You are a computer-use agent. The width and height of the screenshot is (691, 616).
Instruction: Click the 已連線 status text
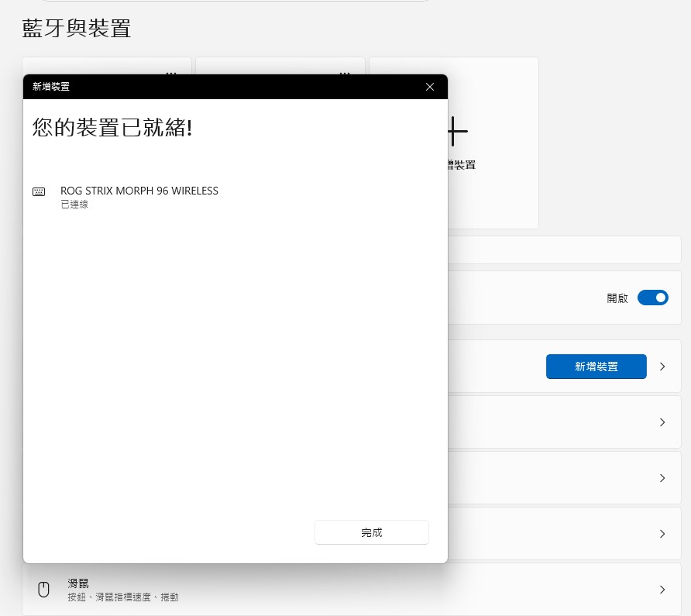point(74,204)
